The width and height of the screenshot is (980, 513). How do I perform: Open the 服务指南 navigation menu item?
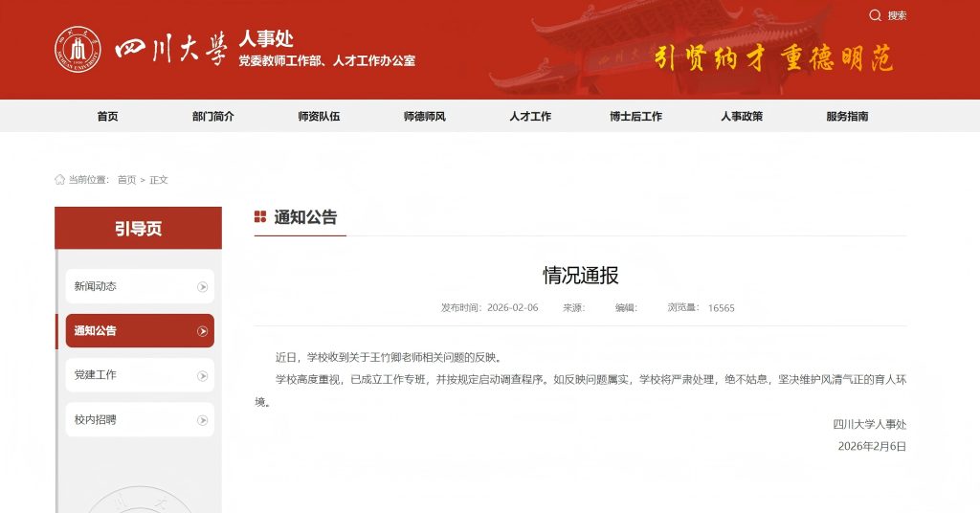click(847, 116)
